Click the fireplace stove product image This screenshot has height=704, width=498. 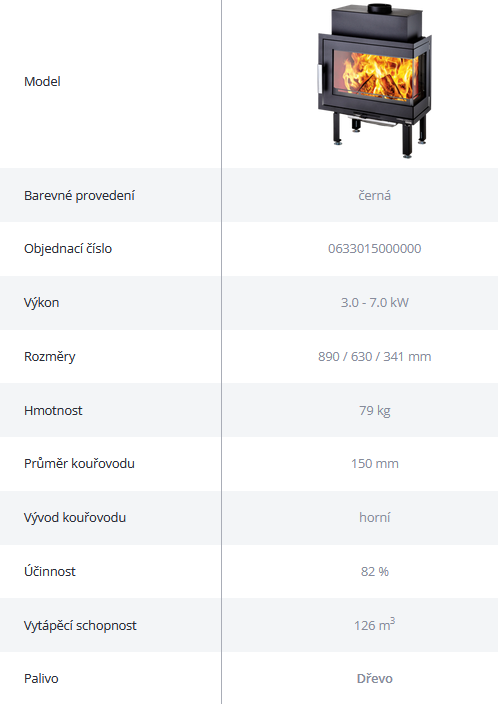point(375,81)
